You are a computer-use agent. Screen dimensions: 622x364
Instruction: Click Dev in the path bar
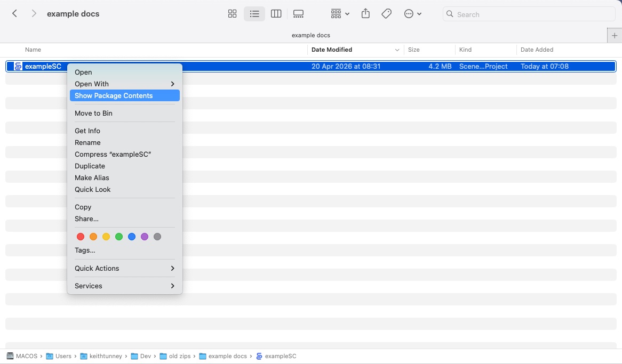click(141, 356)
